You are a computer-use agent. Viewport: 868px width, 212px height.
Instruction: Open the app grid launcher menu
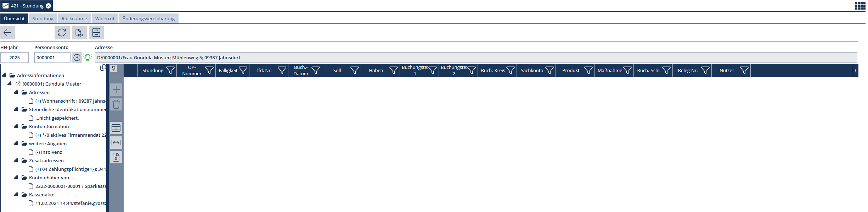860,6
